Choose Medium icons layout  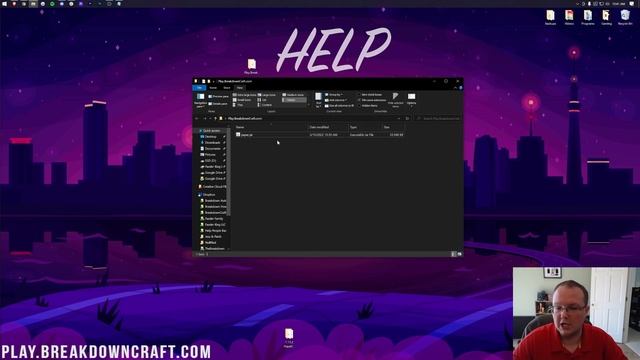293,95
